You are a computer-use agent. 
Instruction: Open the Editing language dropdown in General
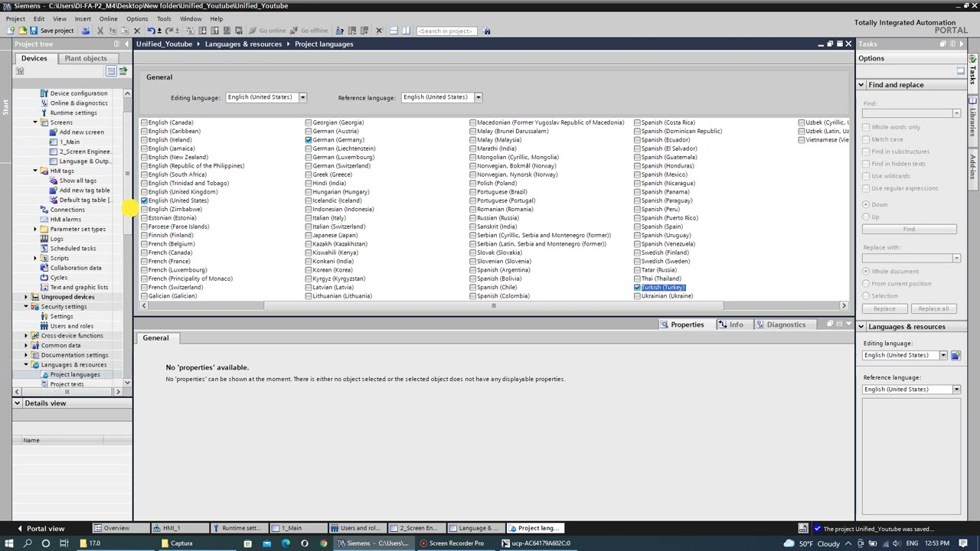click(302, 97)
